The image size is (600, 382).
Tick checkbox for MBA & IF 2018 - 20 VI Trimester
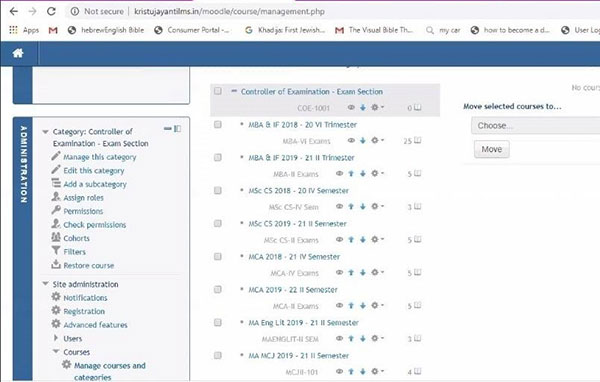pyautogui.click(x=218, y=124)
